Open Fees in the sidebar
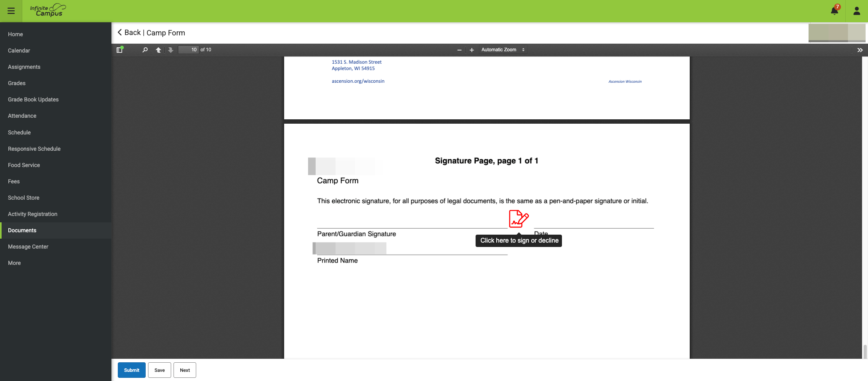This screenshot has height=381, width=868. (x=56, y=181)
